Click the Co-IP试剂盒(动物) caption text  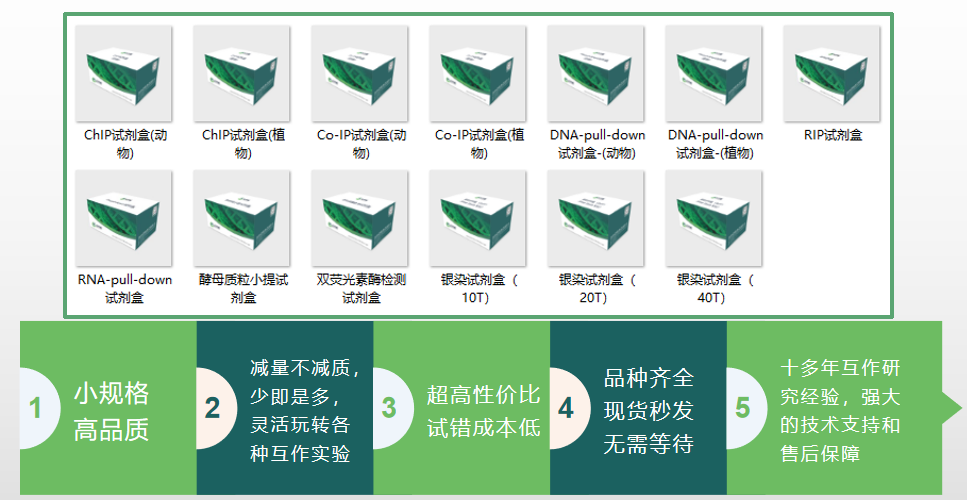361,144
